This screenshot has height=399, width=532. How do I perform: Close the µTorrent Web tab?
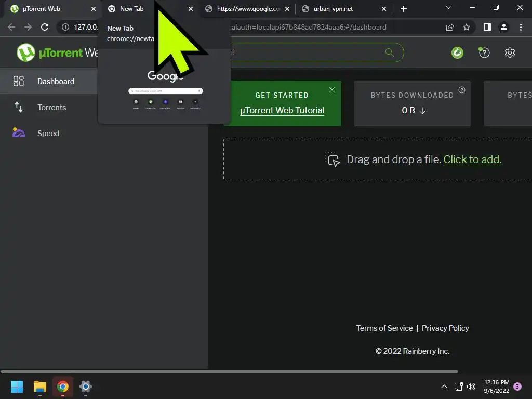tap(94, 9)
